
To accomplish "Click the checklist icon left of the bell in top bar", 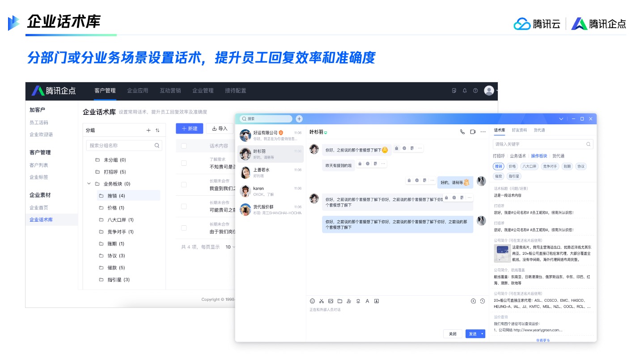I will (x=454, y=91).
